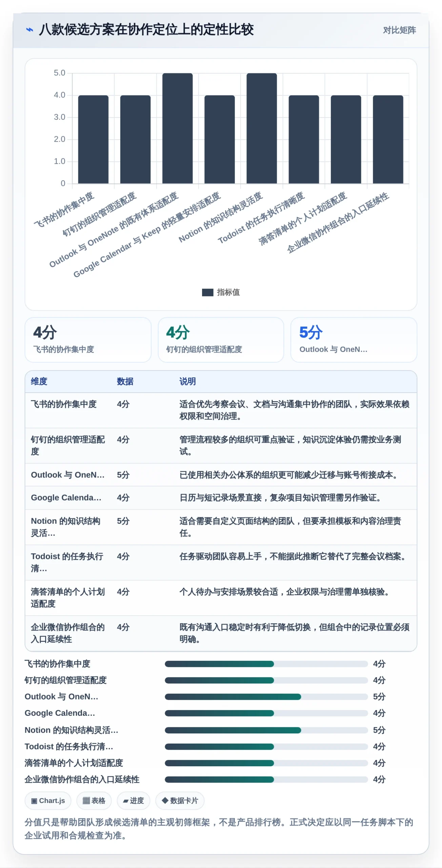Toggle the 指标值 legend color swatch

click(207, 292)
